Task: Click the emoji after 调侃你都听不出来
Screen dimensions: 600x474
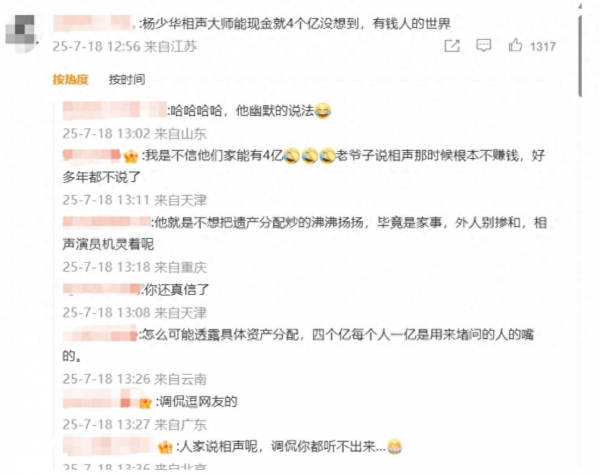Action: click(394, 447)
